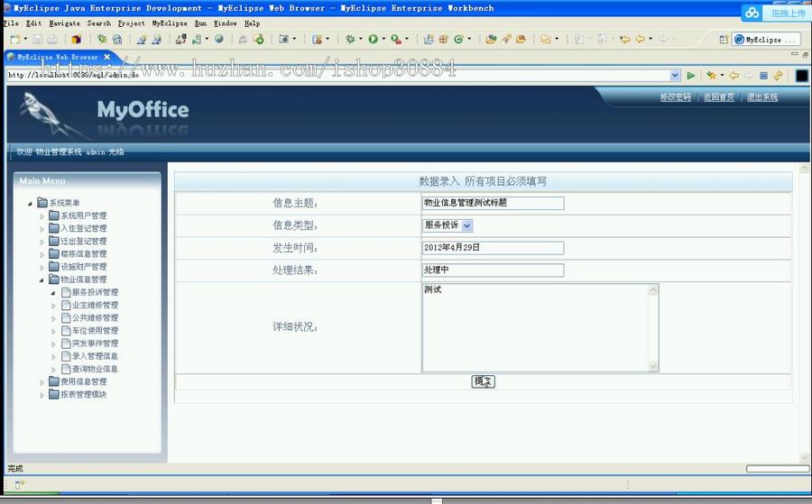Open the File menu
This screenshot has width=812, height=504.
pos(10,23)
